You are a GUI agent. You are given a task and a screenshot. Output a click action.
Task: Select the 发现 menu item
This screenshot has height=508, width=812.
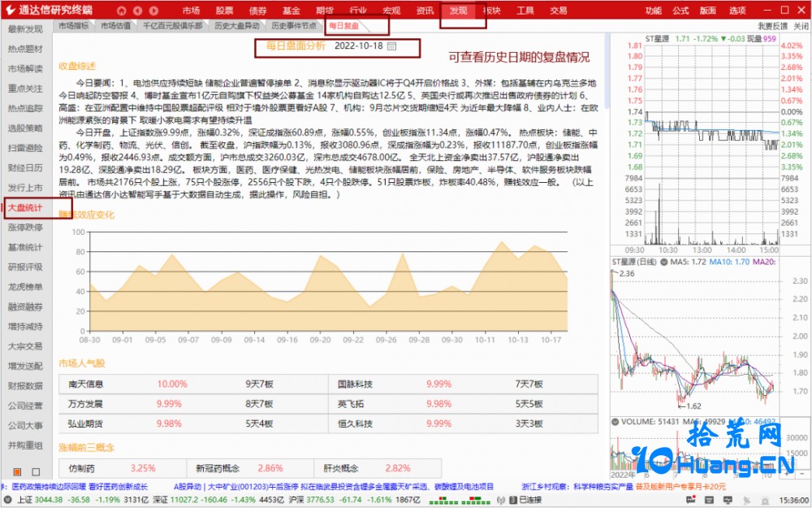click(x=458, y=11)
